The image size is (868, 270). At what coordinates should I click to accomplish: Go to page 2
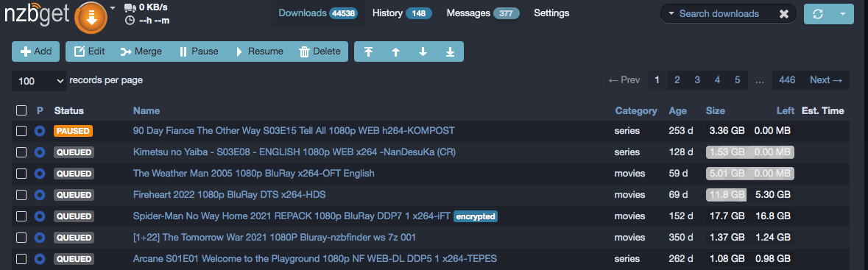677,80
